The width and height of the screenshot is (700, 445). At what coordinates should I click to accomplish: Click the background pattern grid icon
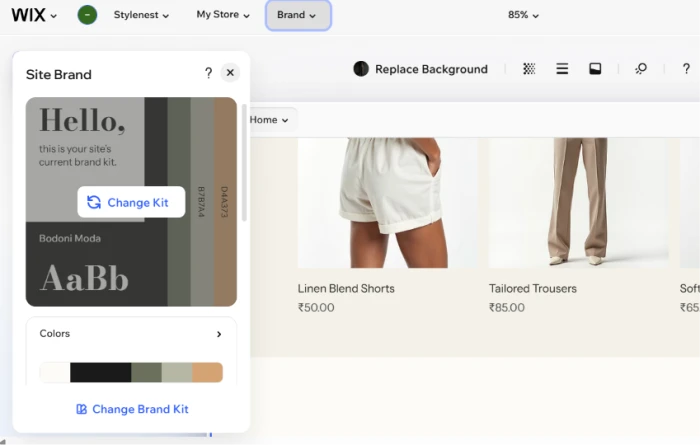(529, 69)
